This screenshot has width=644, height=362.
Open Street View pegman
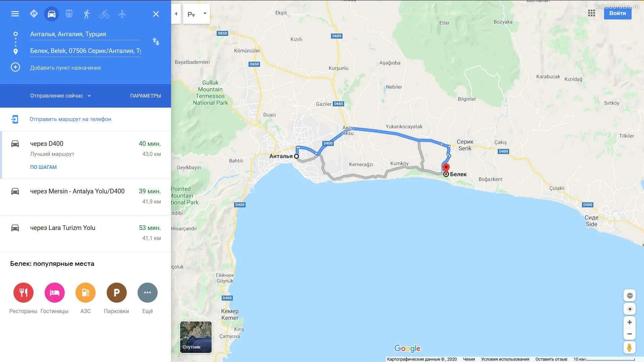pyautogui.click(x=629, y=347)
